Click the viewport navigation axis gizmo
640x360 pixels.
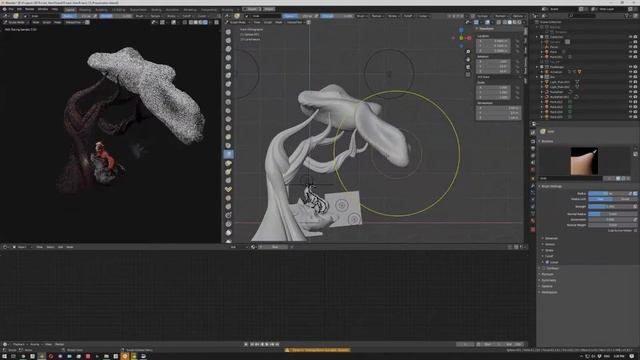click(x=461, y=38)
